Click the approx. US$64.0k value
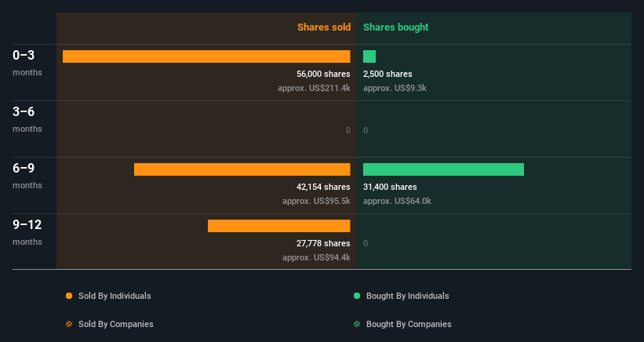Viewport: 644px width, 342px height. [397, 201]
